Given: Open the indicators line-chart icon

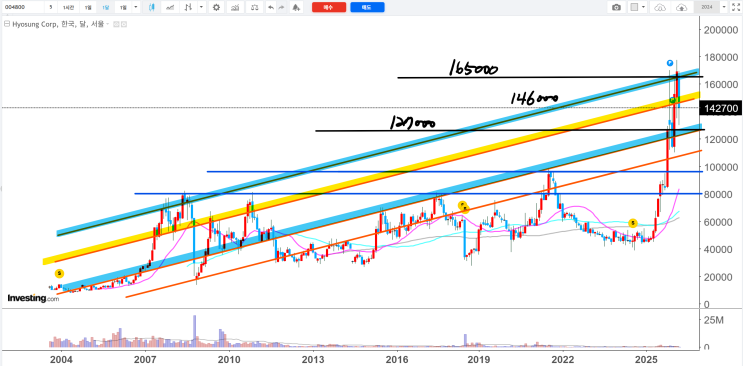Looking at the screenshot, I should click(170, 7).
